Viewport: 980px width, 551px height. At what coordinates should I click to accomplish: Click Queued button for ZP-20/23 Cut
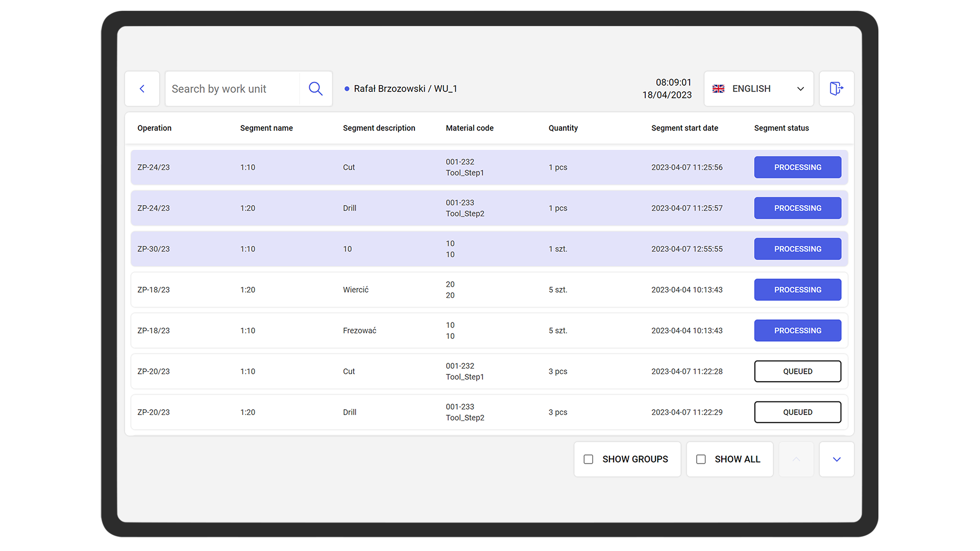pyautogui.click(x=797, y=371)
